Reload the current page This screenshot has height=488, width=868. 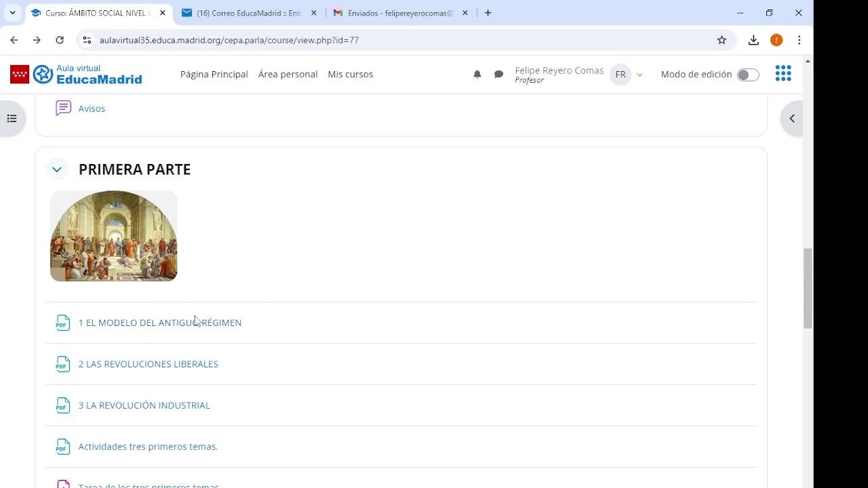pos(60,40)
